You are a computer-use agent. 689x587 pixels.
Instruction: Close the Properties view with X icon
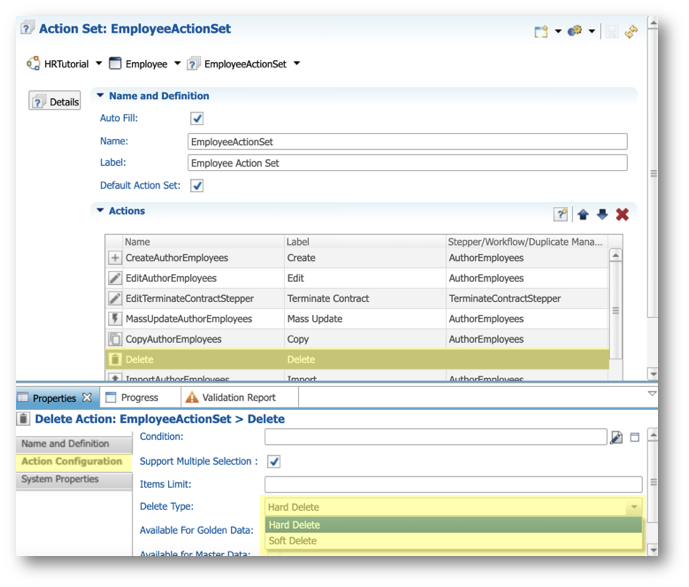(x=87, y=397)
